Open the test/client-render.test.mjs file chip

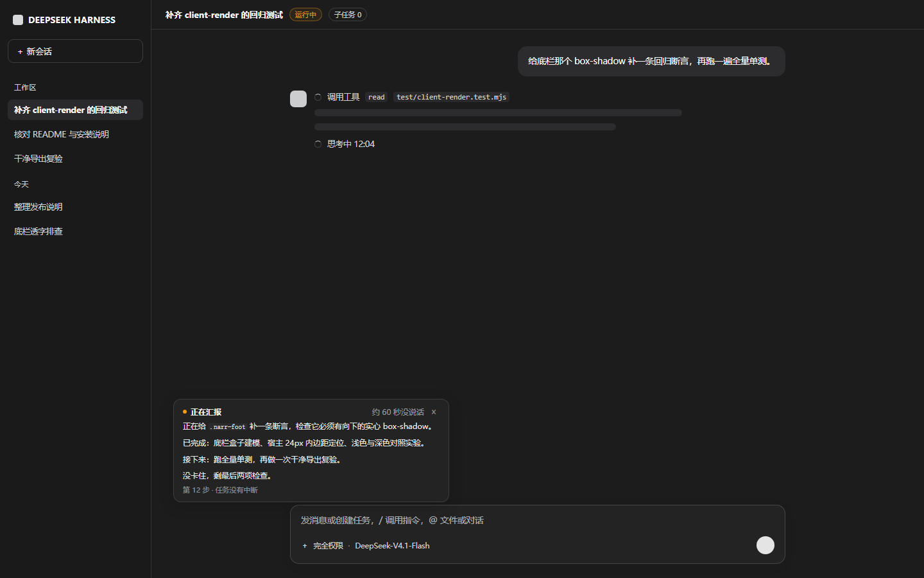pos(452,97)
